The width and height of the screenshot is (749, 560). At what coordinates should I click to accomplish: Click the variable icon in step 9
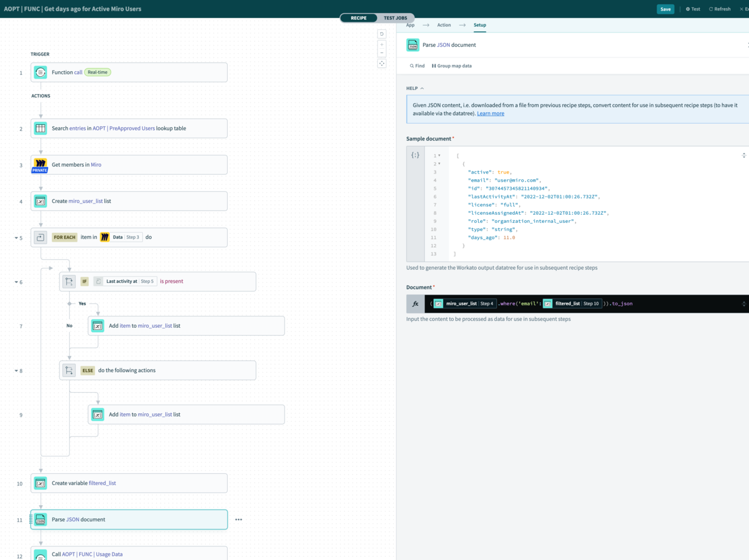(x=97, y=415)
